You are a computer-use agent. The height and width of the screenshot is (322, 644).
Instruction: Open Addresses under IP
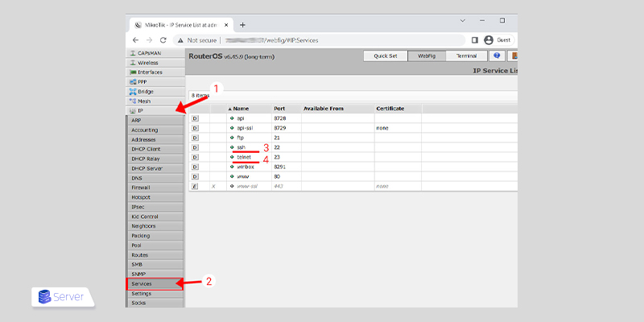155,139
